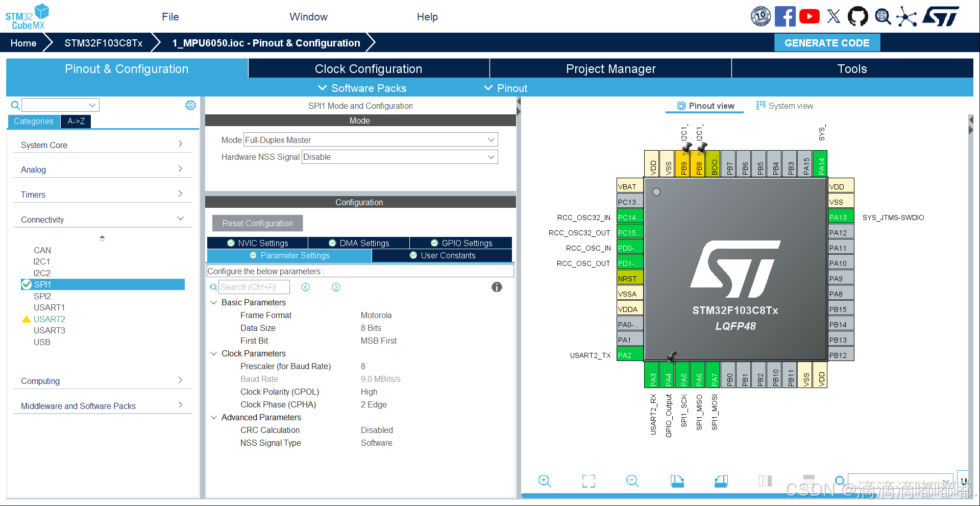
Task: Click the PA2 USART2_TX pin
Action: [630, 355]
